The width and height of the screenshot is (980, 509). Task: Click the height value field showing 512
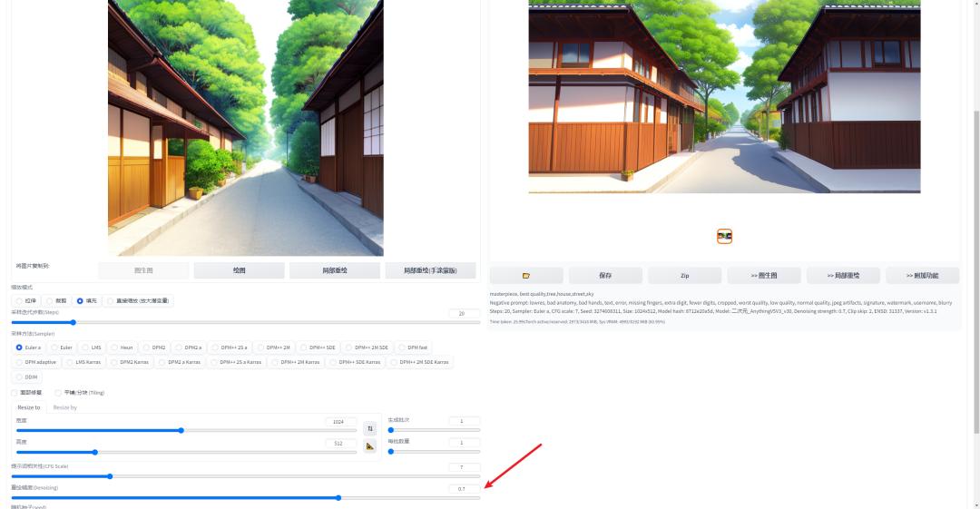341,443
